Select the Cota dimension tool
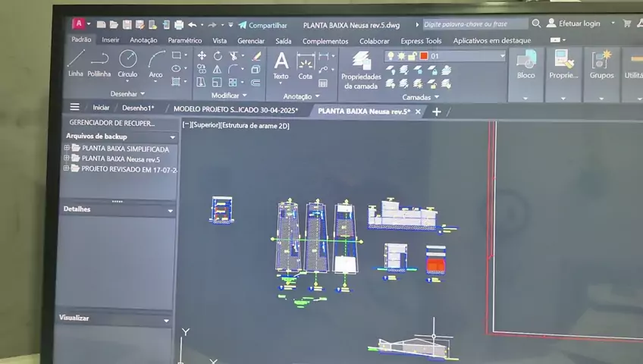Image resolution: width=643 pixels, height=364 pixels. click(x=305, y=65)
